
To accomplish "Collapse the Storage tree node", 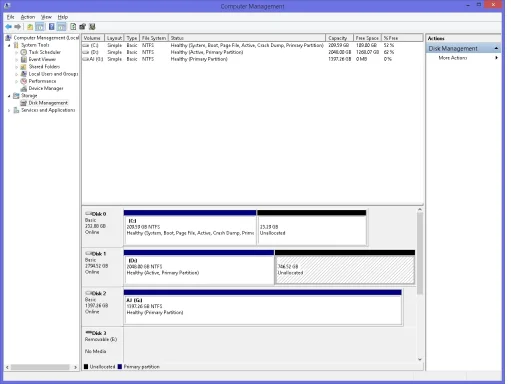I will pos(9,96).
